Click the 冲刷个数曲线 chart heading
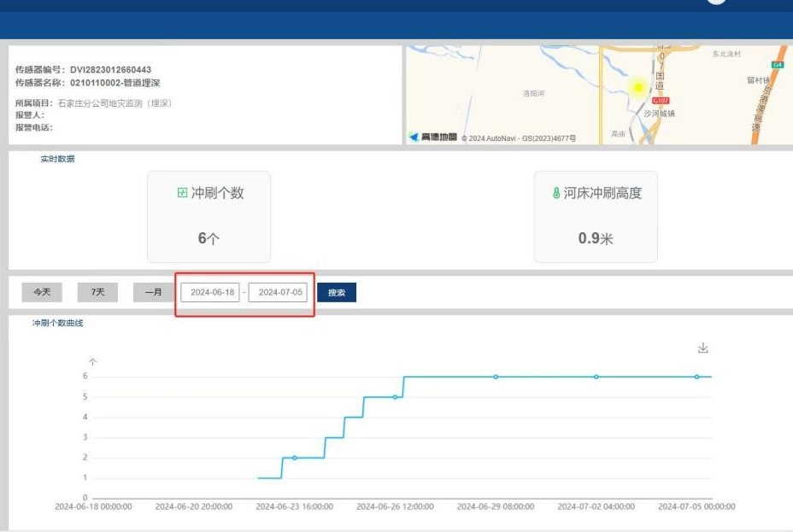Image resolution: width=793 pixels, height=532 pixels. tap(57, 323)
